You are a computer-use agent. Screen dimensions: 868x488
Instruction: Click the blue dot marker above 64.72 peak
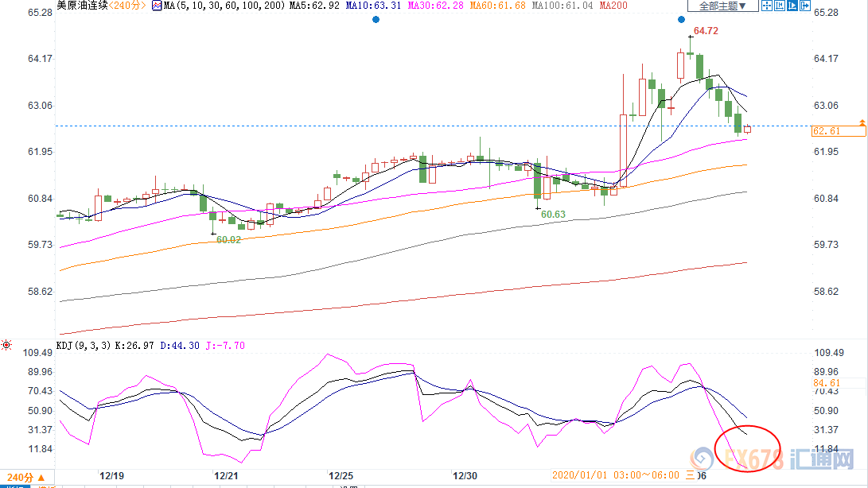[682, 19]
